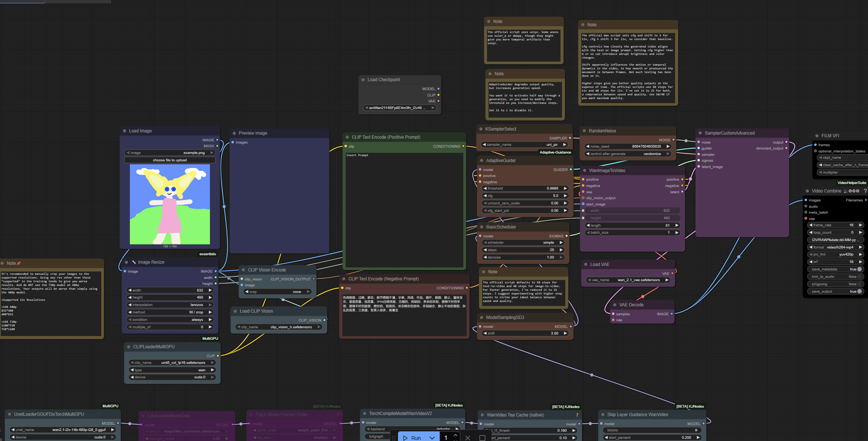Click the positive prompt text area

[x=404, y=210]
